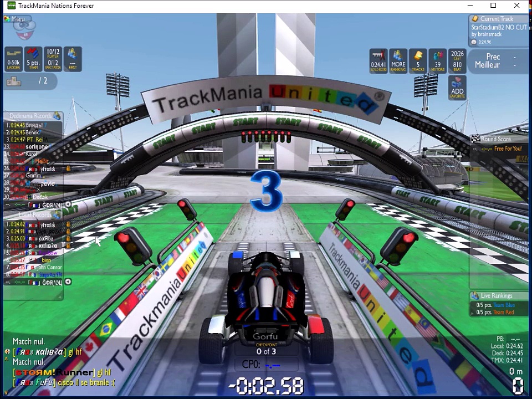This screenshot has width=532, height=399.
Task: Click lock icon on local record 3
Action: click(x=68, y=238)
